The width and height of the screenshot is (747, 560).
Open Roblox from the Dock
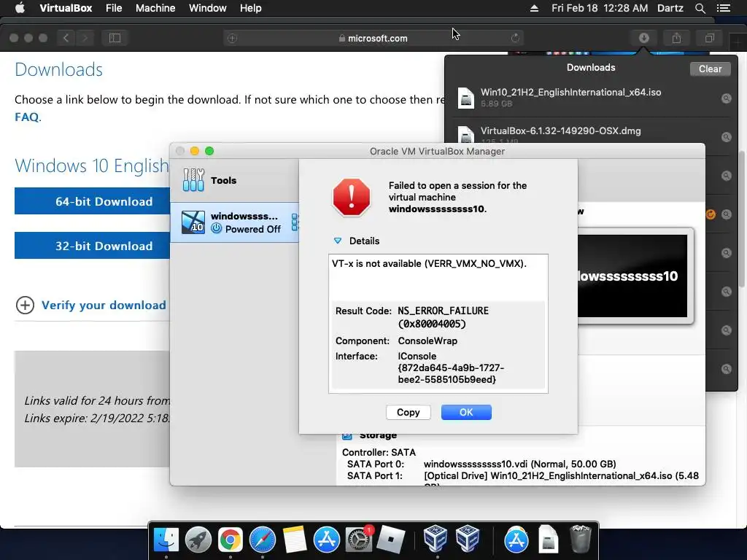(391, 540)
